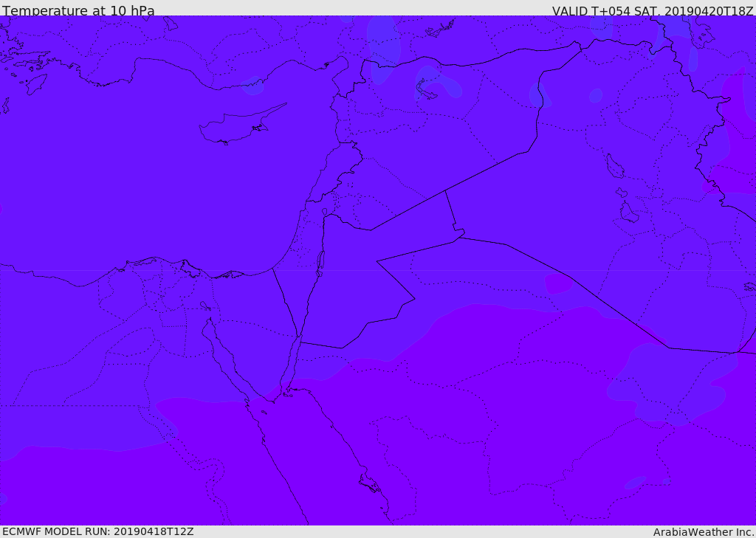Click the 'ArabiaWeather Inc' credit text
The height and width of the screenshot is (538, 756).
[703, 532]
